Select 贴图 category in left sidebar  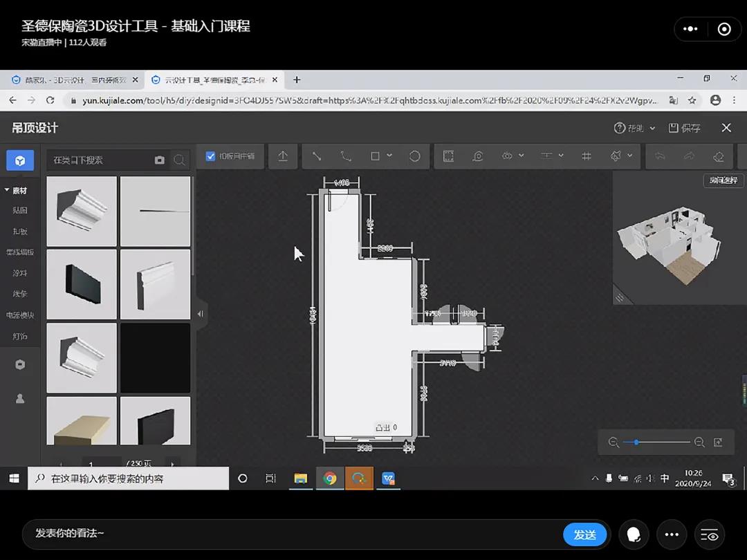[x=20, y=210]
